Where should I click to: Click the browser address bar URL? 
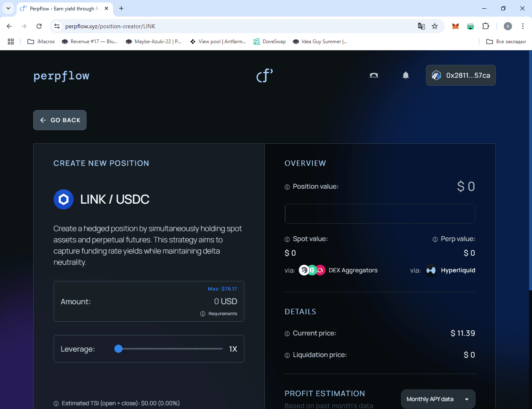click(110, 26)
